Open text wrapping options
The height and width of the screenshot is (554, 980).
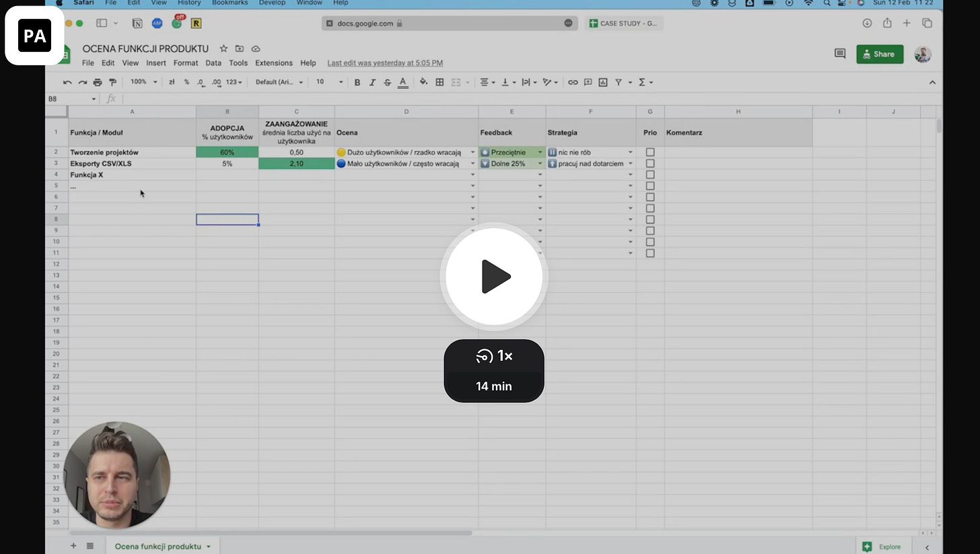529,82
